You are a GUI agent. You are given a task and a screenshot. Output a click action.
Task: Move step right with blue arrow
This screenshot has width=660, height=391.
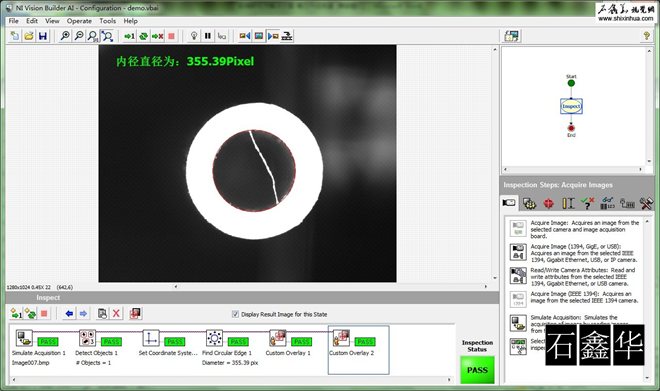(x=83, y=314)
